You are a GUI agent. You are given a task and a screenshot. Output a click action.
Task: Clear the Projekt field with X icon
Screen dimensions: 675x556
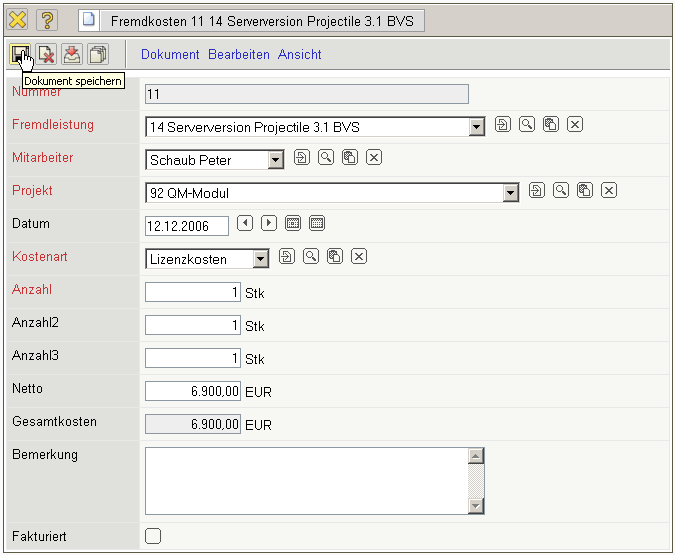608,190
